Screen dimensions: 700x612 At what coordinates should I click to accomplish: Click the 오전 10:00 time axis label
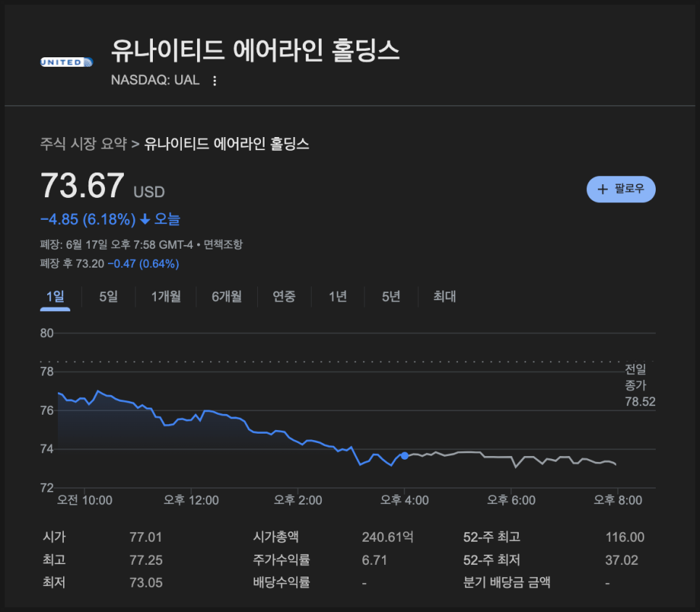pyautogui.click(x=85, y=500)
